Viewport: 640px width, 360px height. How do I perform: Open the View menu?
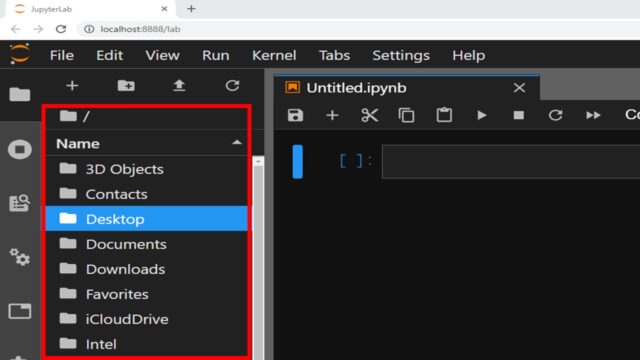coord(162,55)
